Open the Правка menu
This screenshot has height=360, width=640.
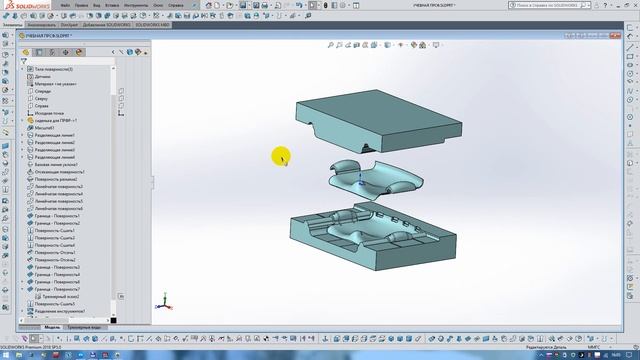click(81, 5)
